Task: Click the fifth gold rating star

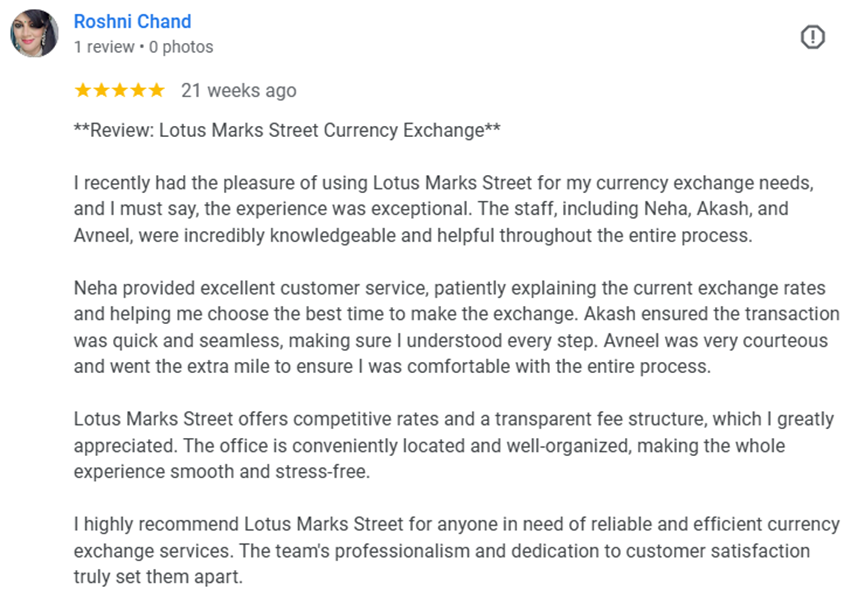Action: point(157,90)
